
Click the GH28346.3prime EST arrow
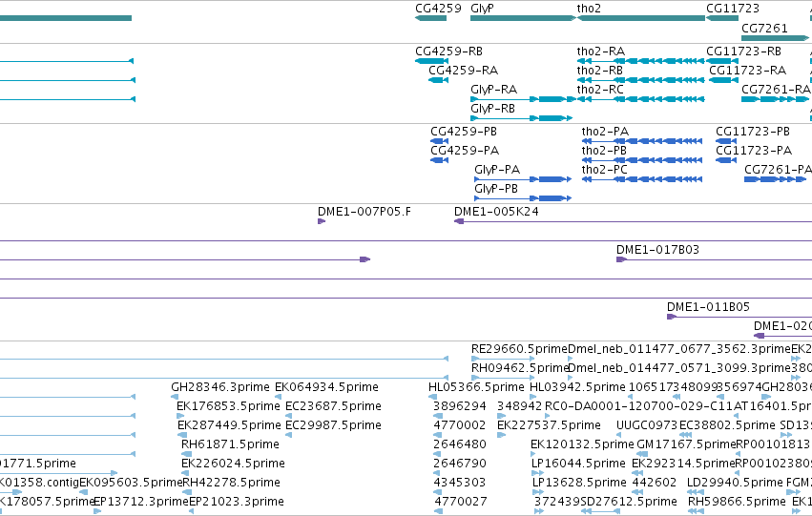click(x=175, y=397)
